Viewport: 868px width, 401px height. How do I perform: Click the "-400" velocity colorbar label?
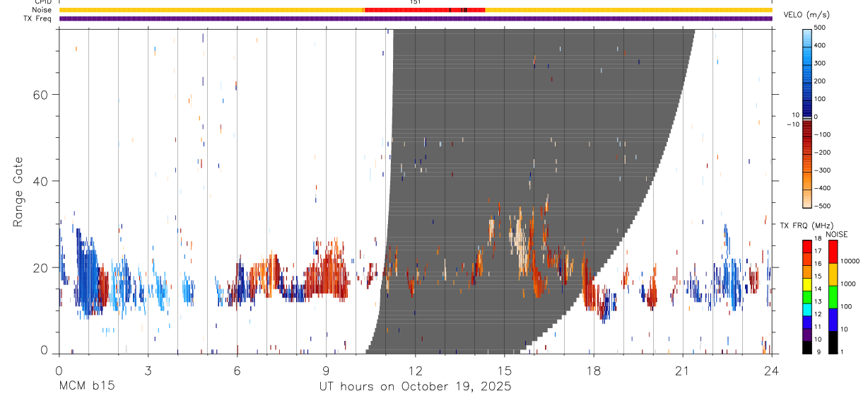click(x=824, y=188)
